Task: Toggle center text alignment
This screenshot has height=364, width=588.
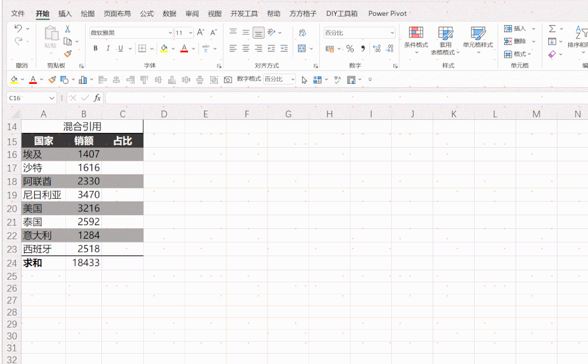Action: (x=246, y=48)
